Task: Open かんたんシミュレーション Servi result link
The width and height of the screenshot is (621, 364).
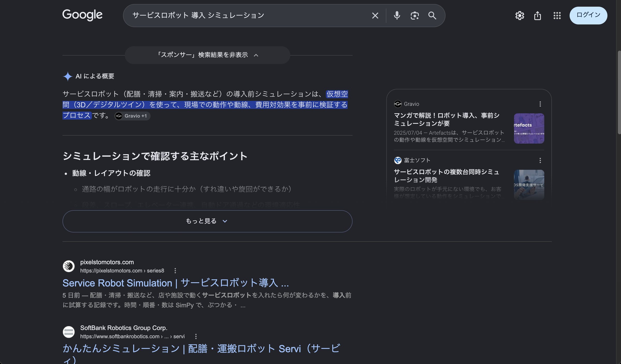Action: (201, 353)
